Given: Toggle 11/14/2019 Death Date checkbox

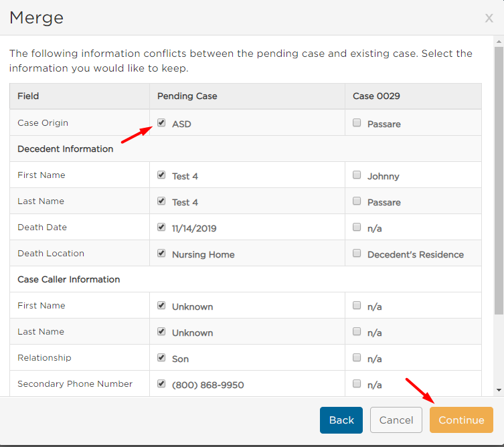Looking at the screenshot, I should 161,227.
